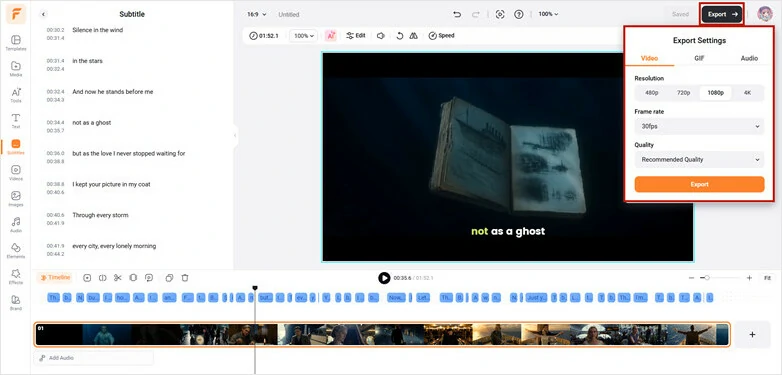Click the Untitled project name field
Viewport: 782px width, 375px height.
click(x=289, y=14)
